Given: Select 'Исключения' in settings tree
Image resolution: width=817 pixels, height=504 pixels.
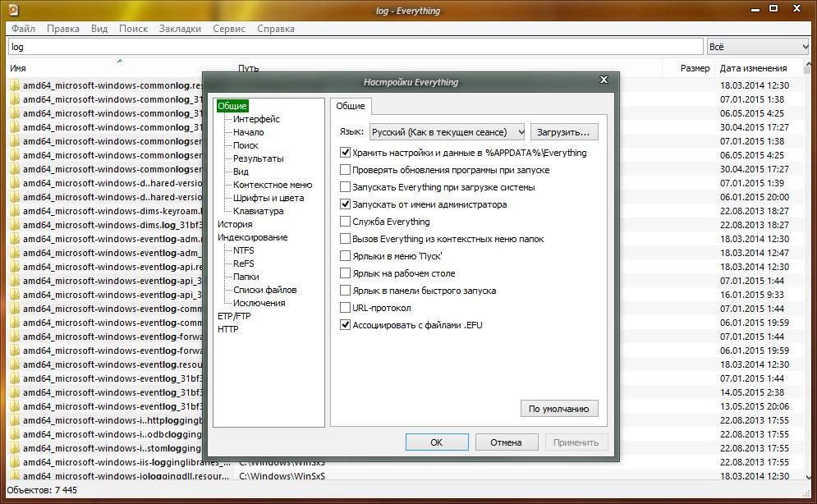Looking at the screenshot, I should coord(259,303).
